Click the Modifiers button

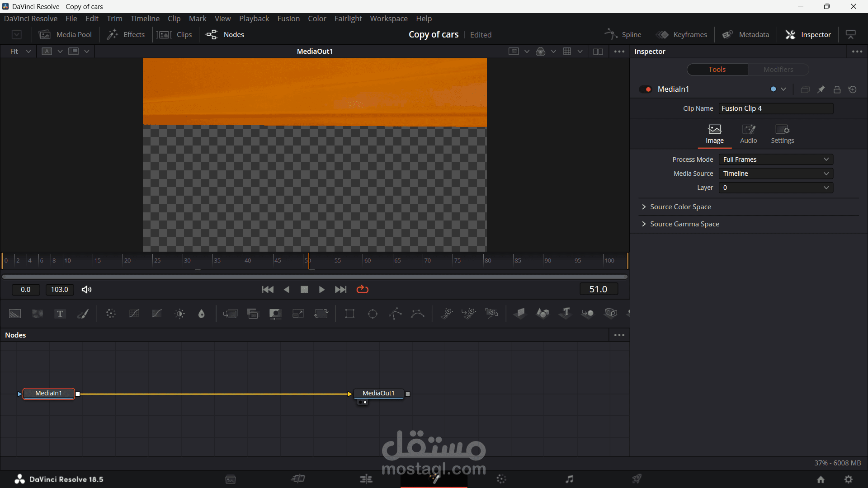click(x=778, y=70)
